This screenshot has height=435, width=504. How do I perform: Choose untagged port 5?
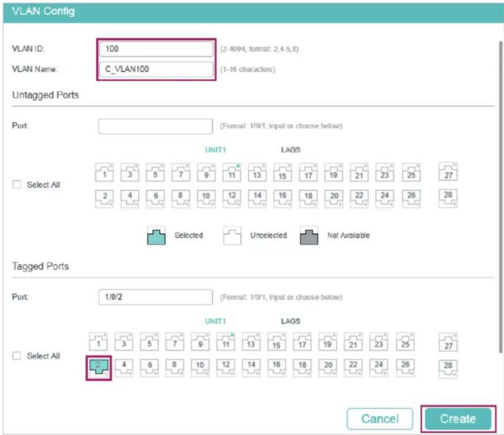155,172
